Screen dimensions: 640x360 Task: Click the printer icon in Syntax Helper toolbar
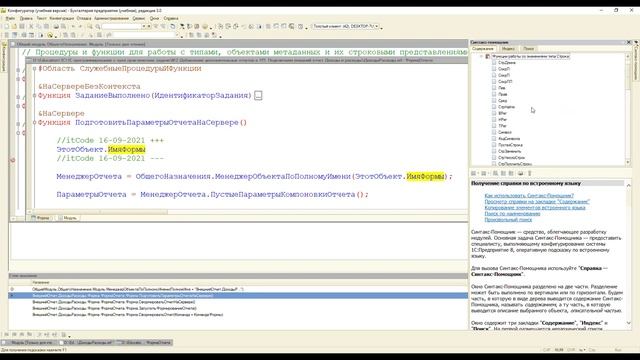point(520,173)
